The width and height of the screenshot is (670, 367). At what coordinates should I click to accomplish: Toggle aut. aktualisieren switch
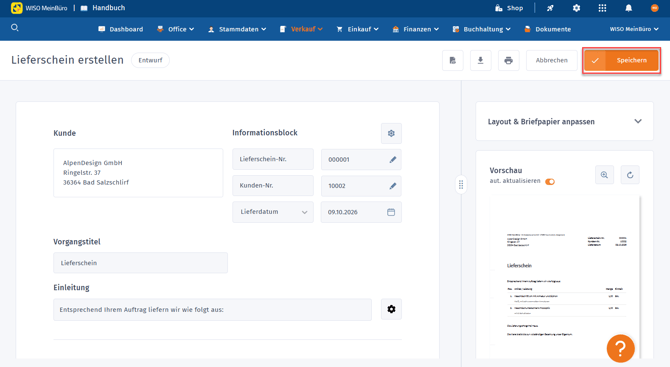[550, 182]
